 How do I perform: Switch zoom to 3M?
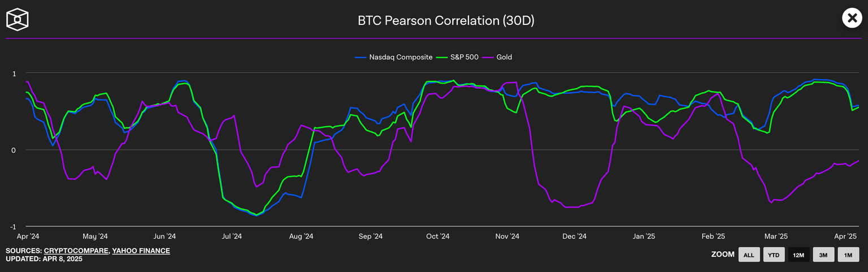[x=823, y=255]
